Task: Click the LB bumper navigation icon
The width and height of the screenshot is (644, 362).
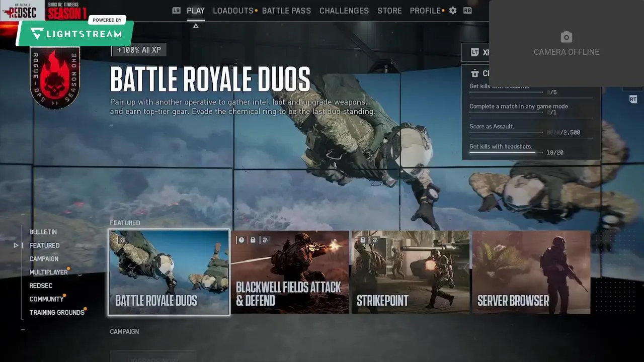Action: pos(176,11)
